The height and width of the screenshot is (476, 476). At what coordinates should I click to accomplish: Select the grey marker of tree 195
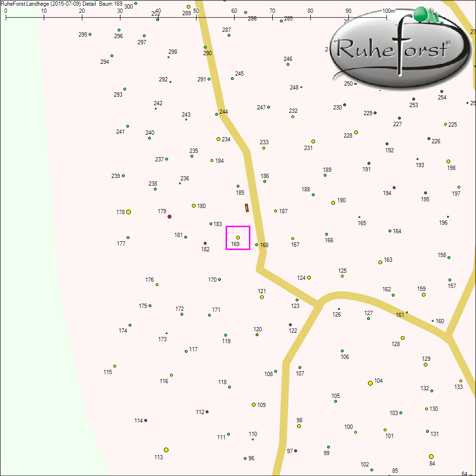click(426, 193)
